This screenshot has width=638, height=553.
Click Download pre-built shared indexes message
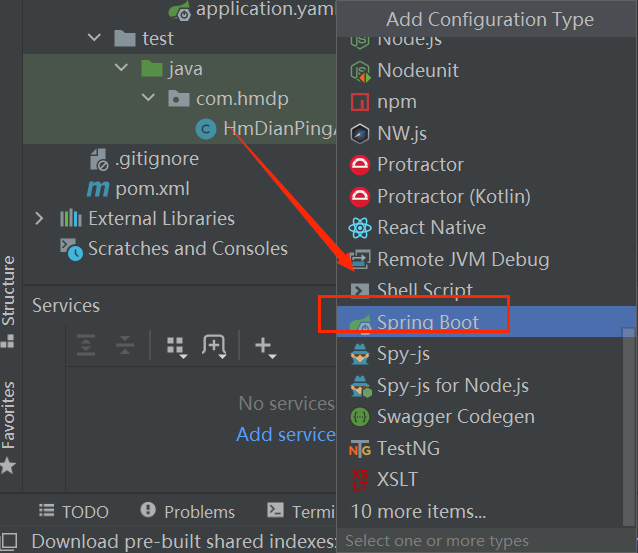point(183,541)
